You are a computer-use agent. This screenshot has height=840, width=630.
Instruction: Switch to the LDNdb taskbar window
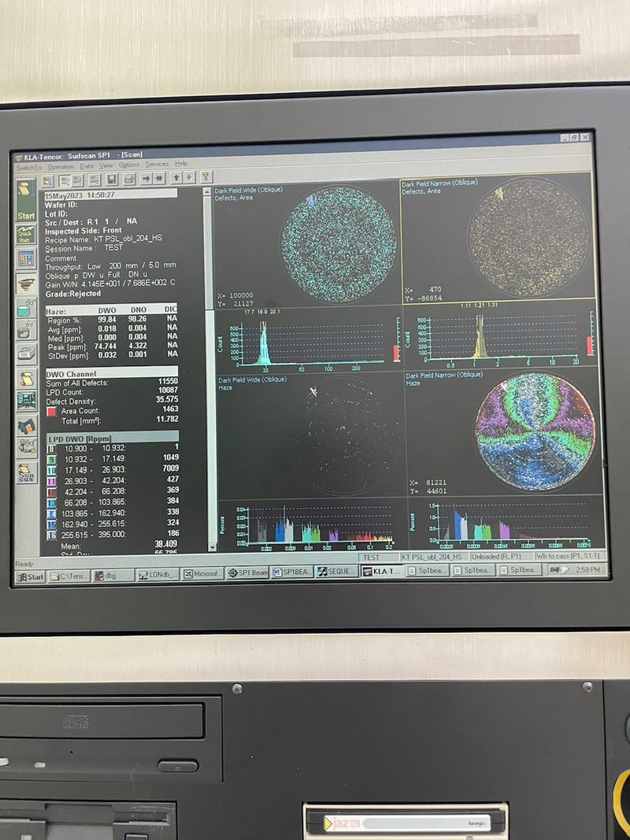tap(157, 575)
